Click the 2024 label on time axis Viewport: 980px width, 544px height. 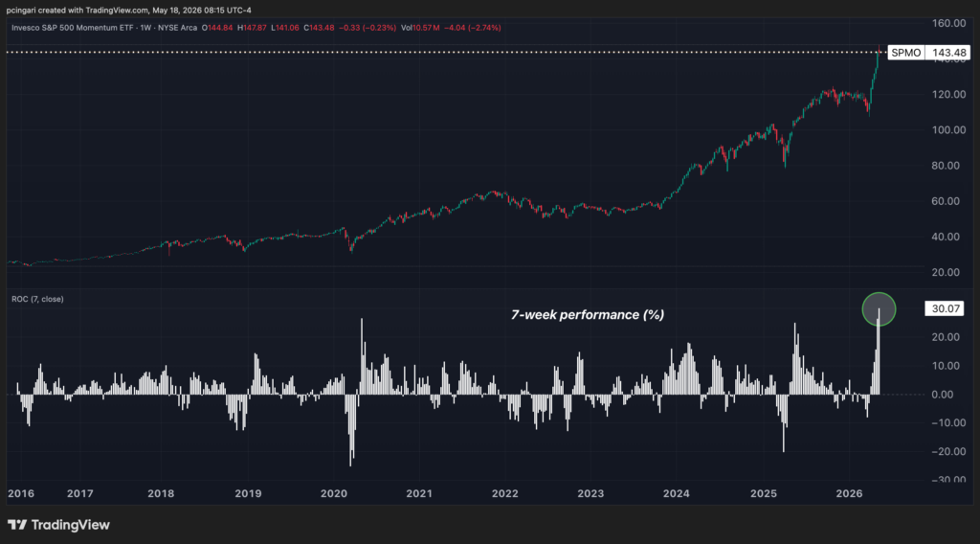pyautogui.click(x=677, y=494)
